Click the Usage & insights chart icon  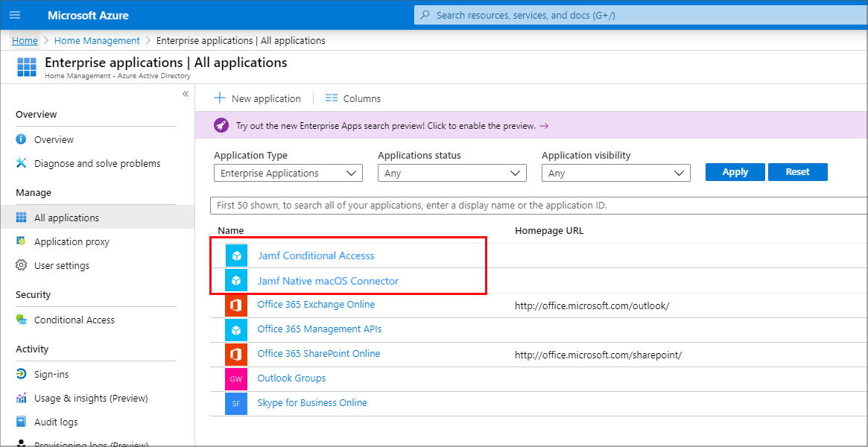[21, 398]
